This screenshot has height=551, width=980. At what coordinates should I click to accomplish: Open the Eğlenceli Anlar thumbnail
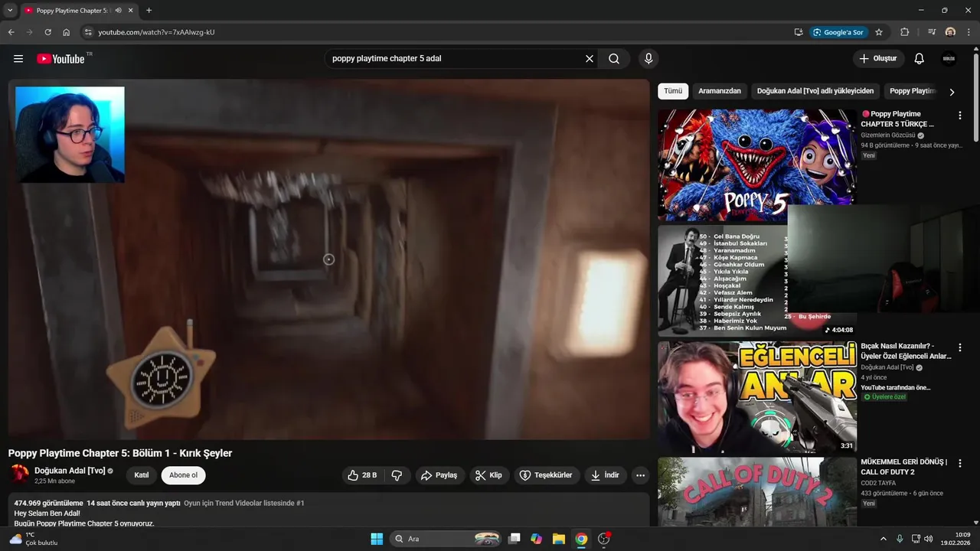[x=757, y=397]
